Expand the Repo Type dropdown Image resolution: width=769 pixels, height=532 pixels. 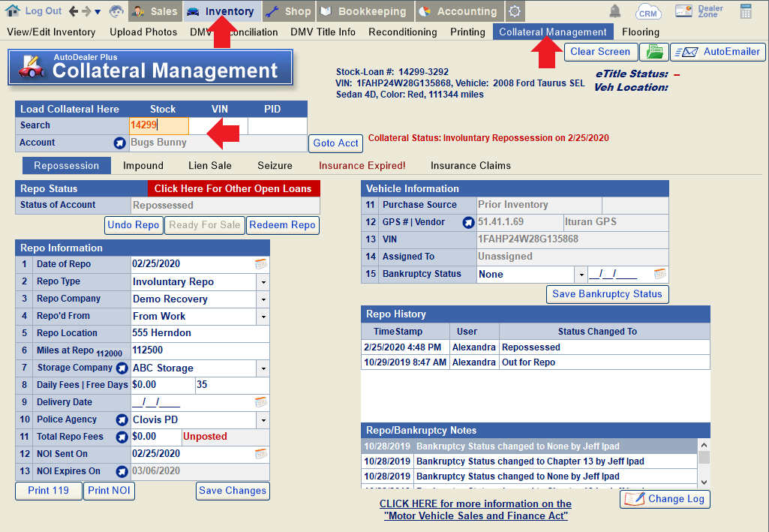click(263, 282)
